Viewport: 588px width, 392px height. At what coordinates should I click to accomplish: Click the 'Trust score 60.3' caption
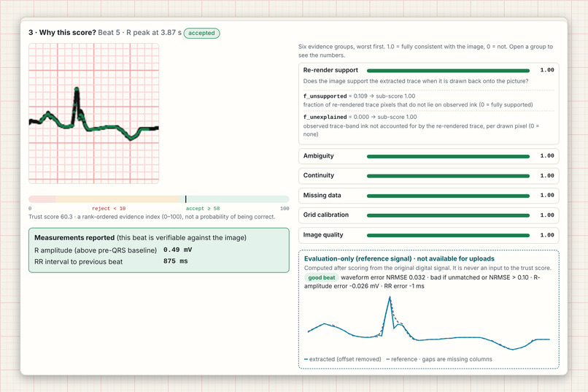(x=152, y=217)
